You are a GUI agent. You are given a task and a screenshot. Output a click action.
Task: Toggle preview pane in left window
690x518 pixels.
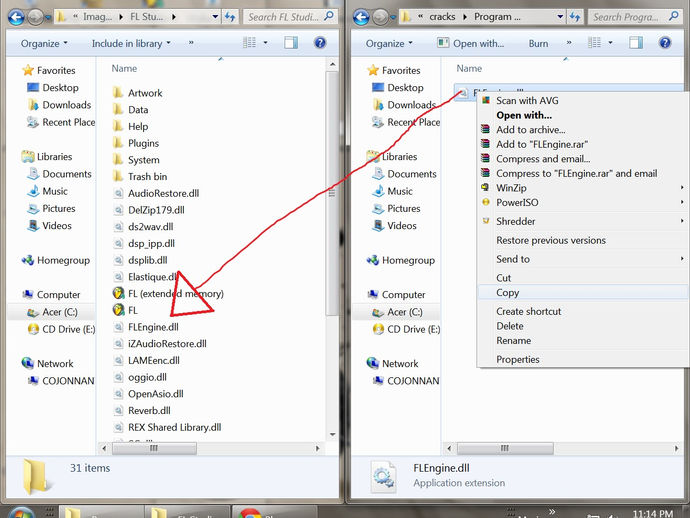point(291,43)
